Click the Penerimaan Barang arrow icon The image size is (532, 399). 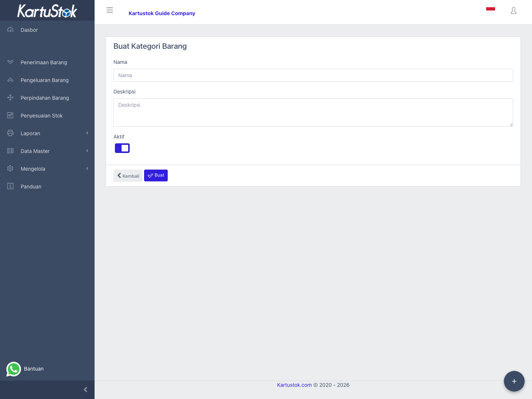tap(10, 62)
